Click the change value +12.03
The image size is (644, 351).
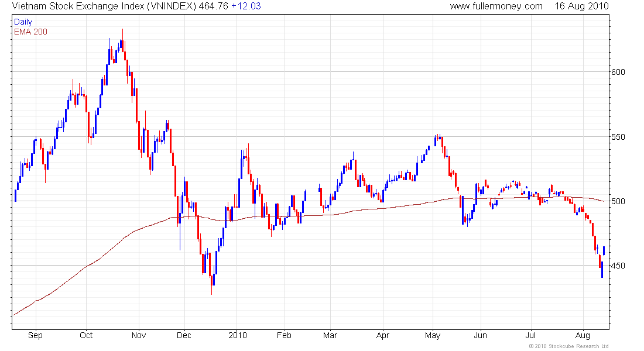point(246,6)
